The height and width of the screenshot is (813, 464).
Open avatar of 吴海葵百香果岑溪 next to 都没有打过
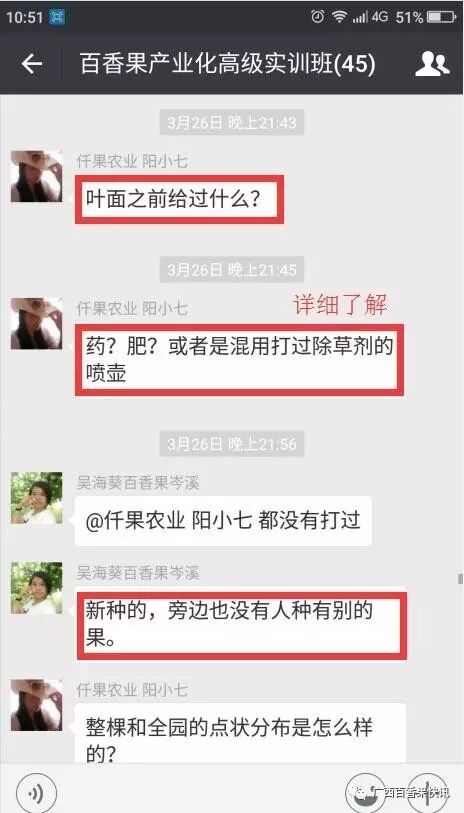coord(36,497)
